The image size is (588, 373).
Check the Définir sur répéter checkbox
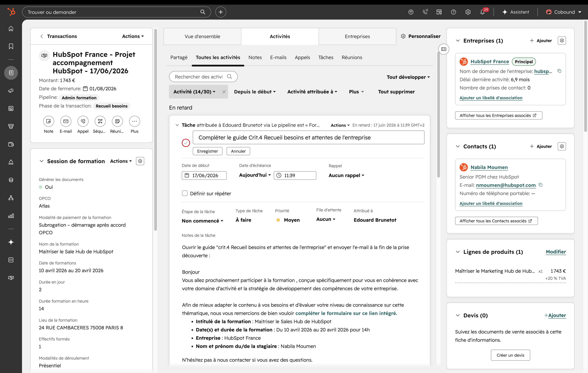(x=185, y=193)
